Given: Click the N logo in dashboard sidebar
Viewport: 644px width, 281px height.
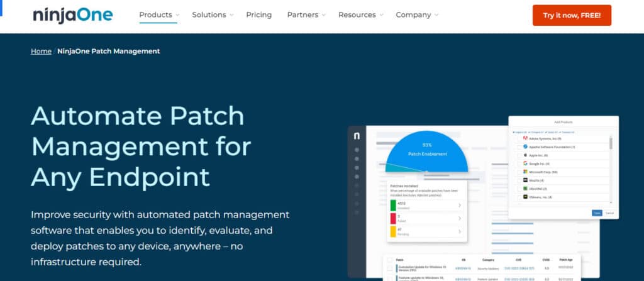Looking at the screenshot, I should pos(357,135).
